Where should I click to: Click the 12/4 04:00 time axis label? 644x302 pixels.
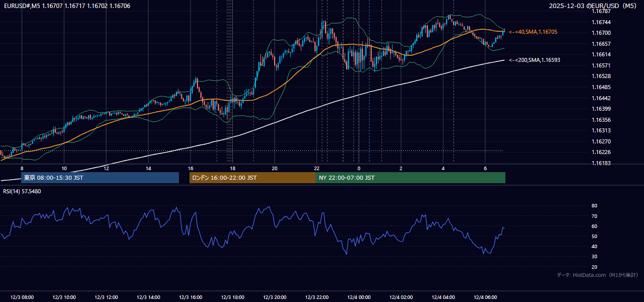pos(443,297)
